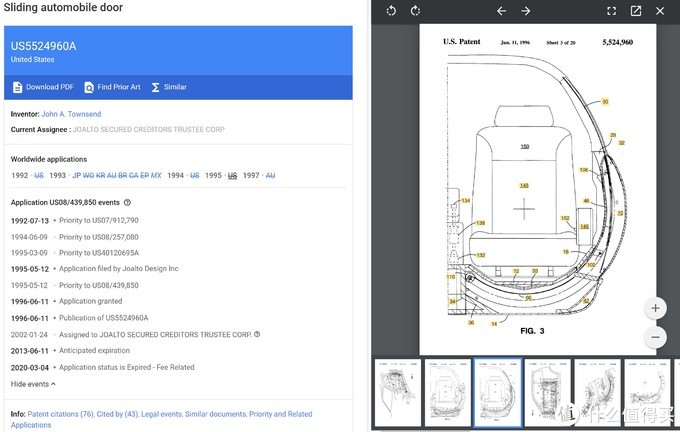
Task: Select the first drawing thumbnail
Action: 394,391
